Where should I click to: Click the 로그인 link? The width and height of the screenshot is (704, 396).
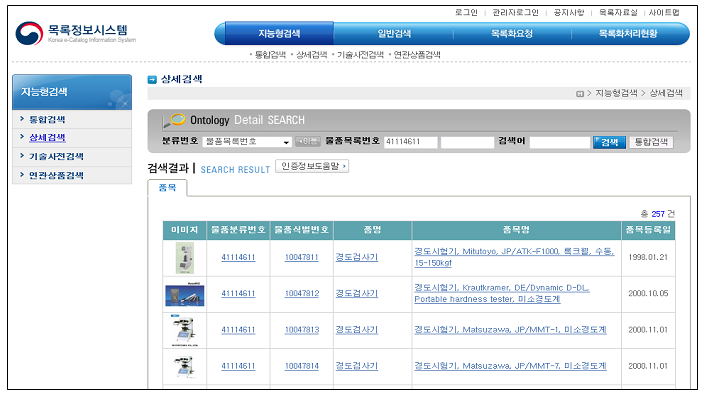[x=466, y=12]
